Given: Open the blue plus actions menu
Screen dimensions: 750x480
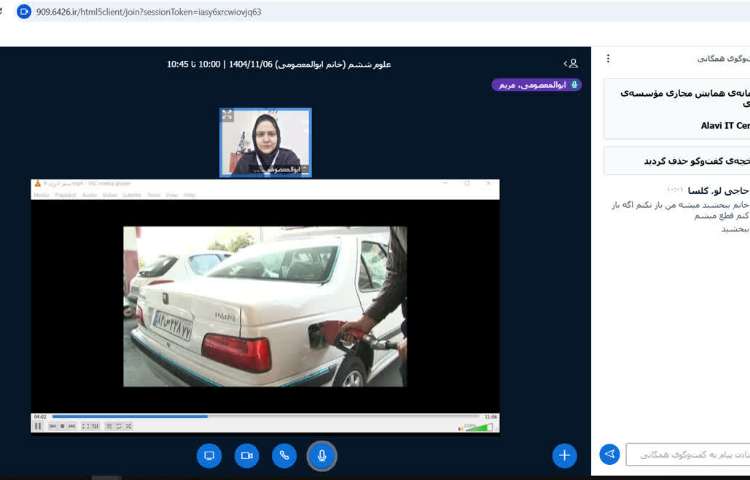Looking at the screenshot, I should pos(564,456).
